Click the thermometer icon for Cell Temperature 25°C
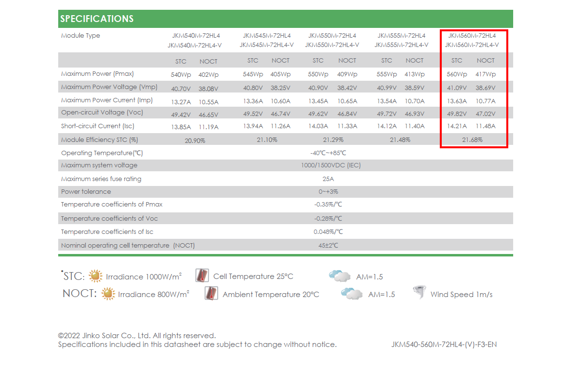Viewport: 566px width, 392px height. click(x=202, y=276)
